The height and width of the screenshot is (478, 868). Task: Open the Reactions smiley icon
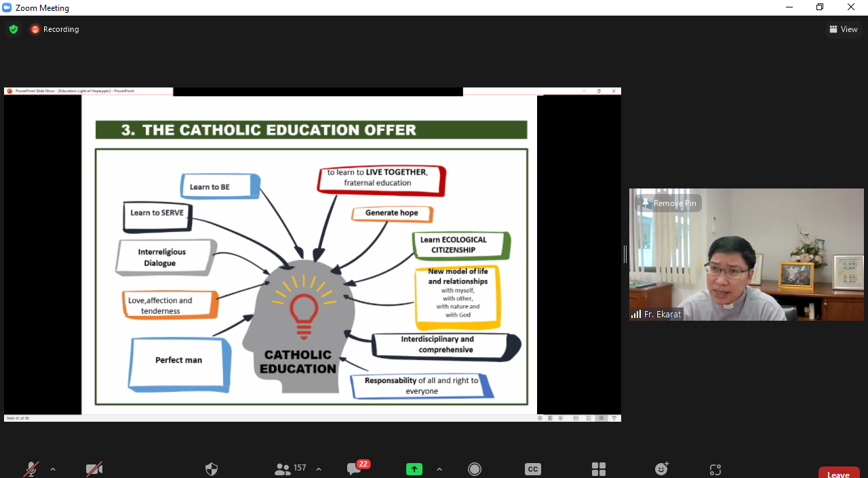[662, 469]
